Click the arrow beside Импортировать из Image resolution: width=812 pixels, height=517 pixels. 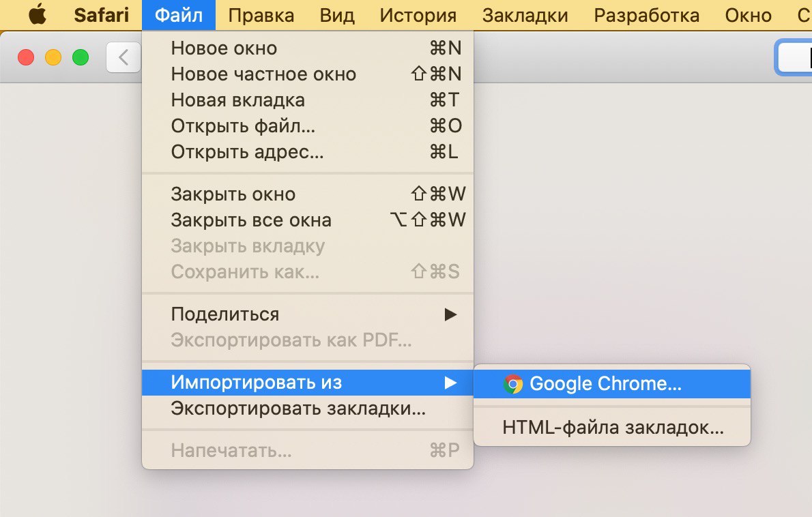450,383
